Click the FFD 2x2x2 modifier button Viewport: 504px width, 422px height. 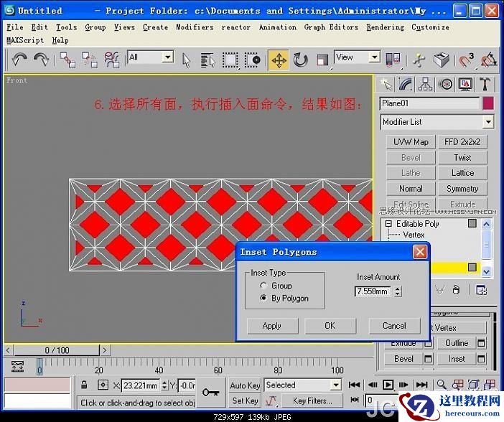(x=462, y=141)
